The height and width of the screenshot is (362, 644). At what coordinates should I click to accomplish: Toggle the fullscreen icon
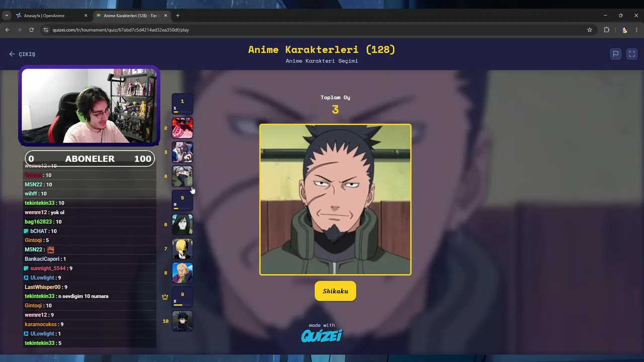(632, 54)
